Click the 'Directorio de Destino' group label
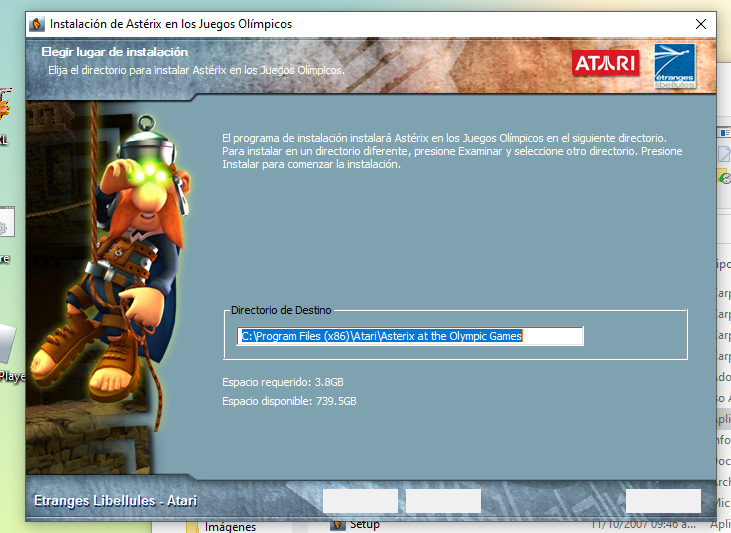The width and height of the screenshot is (731, 533). tap(281, 310)
